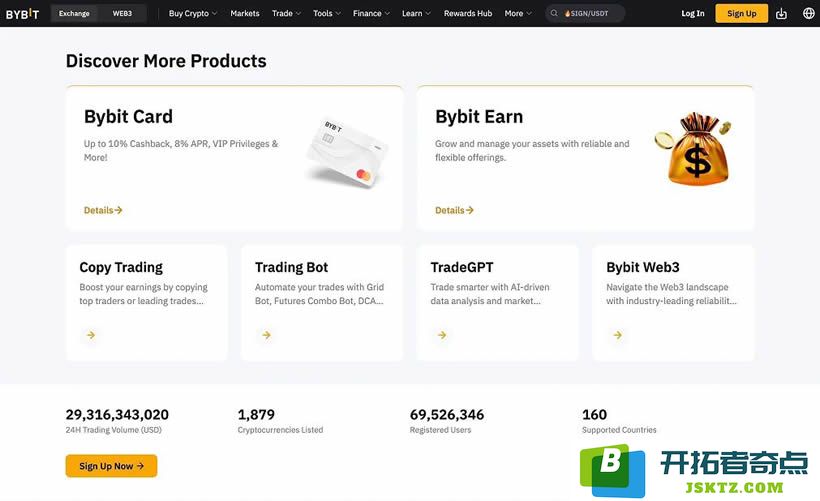This screenshot has height=501, width=820.
Task: Click the Copy Trading arrow icon
Action: 91,335
